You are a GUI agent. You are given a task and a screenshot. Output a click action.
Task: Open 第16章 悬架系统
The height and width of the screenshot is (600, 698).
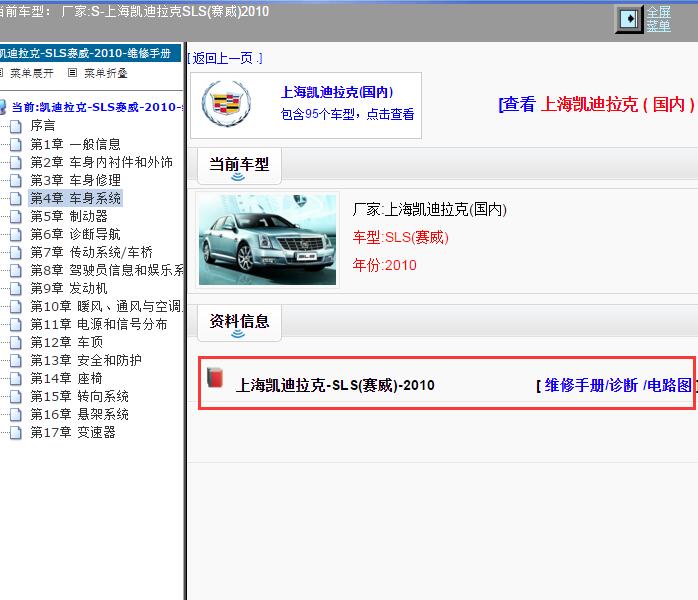[80, 414]
